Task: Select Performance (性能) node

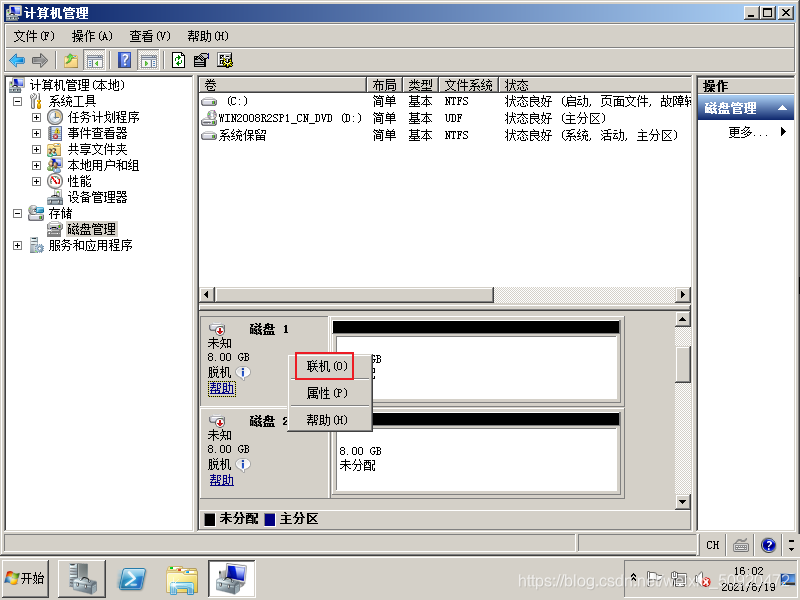Action: pos(79,181)
